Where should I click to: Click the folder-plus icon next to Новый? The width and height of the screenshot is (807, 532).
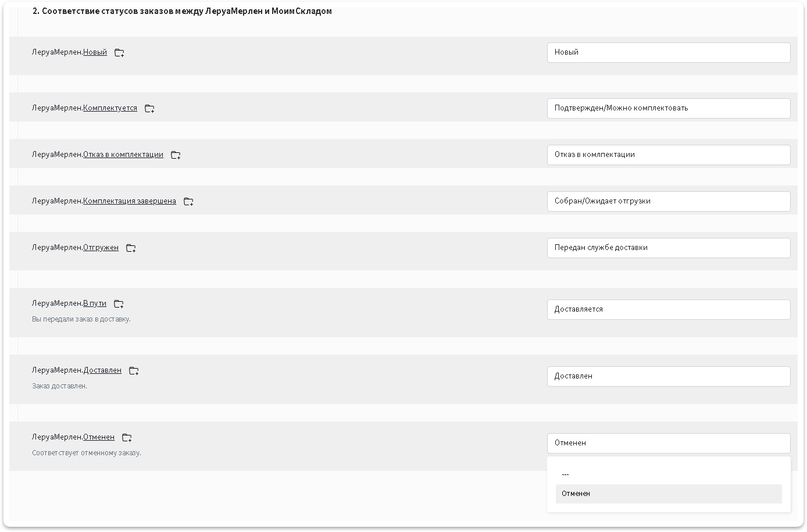point(119,53)
